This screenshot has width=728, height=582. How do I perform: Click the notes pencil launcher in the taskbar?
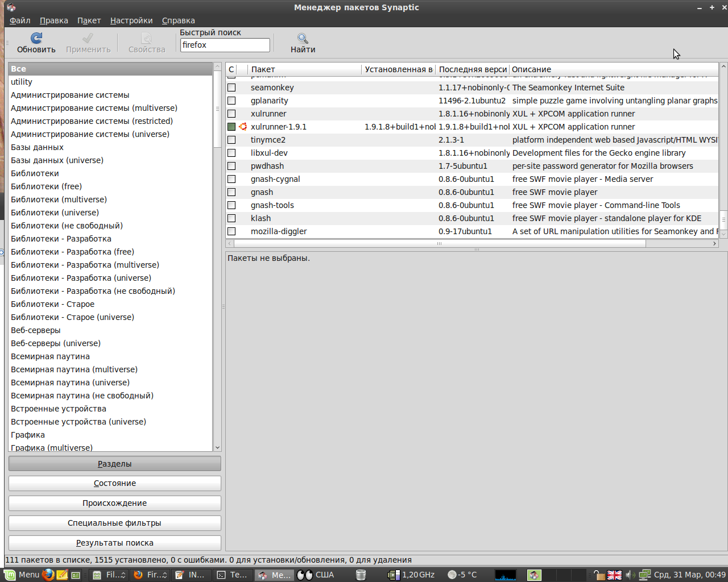tap(62, 575)
